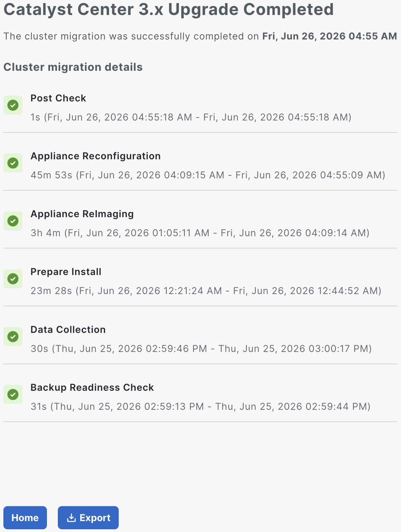Click the Post Check green checkmark icon
401x532 pixels.
tap(13, 105)
